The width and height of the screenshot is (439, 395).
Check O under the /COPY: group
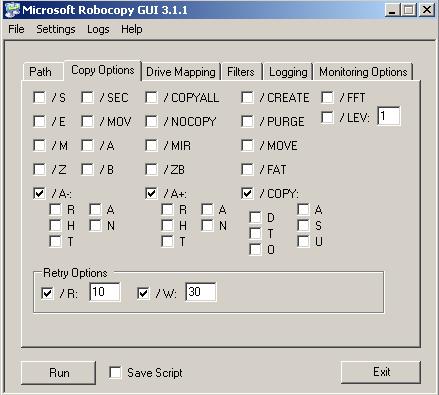coord(256,250)
